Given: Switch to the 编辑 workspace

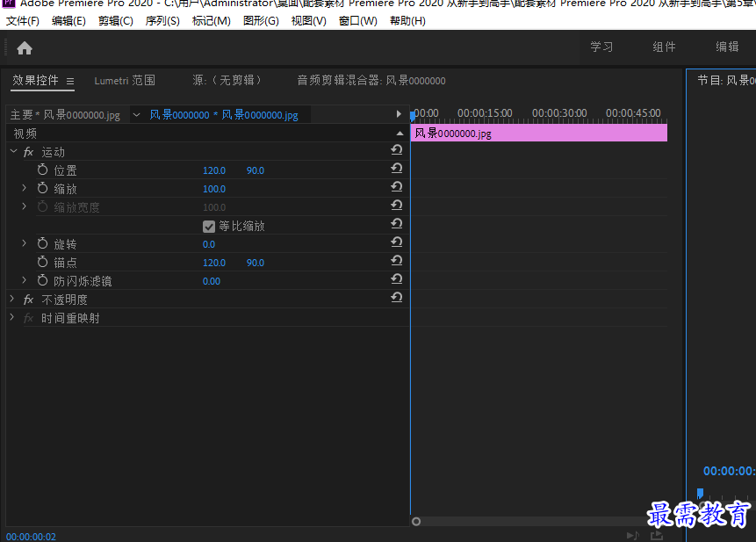Looking at the screenshot, I should 727,47.
